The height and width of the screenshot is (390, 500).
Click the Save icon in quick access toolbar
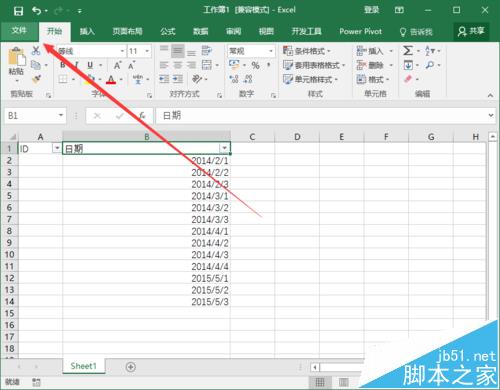18,11
